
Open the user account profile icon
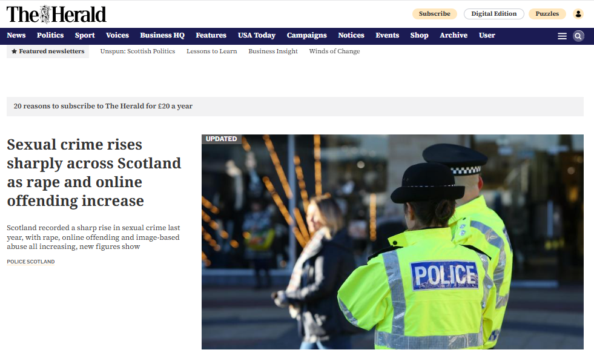578,14
